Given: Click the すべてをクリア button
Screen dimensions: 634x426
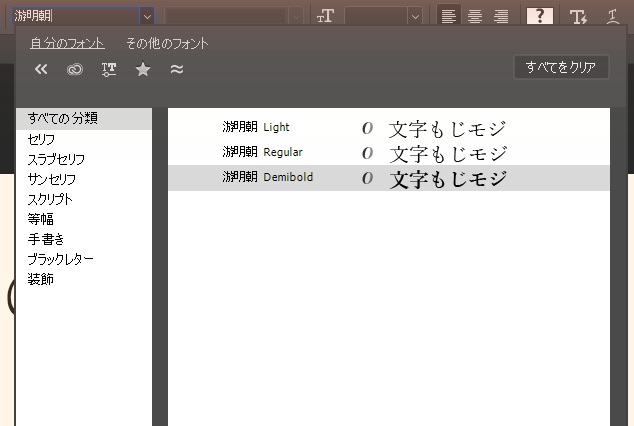Looking at the screenshot, I should pos(561,67).
